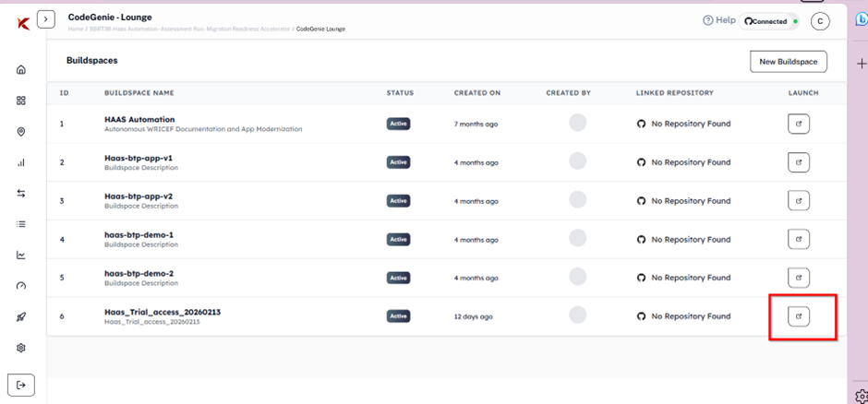Launch the Haas_Trial_access_20260213 buildspace

pos(798,316)
